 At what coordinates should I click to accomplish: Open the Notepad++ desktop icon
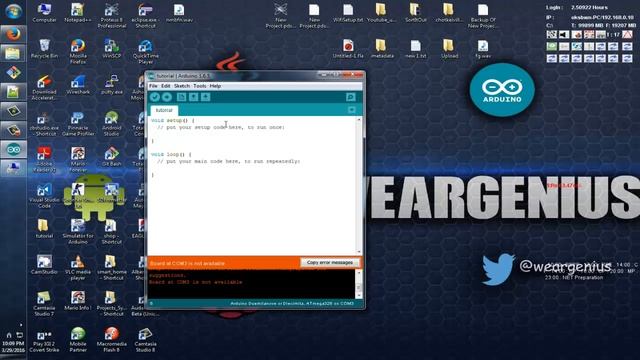tap(78, 12)
